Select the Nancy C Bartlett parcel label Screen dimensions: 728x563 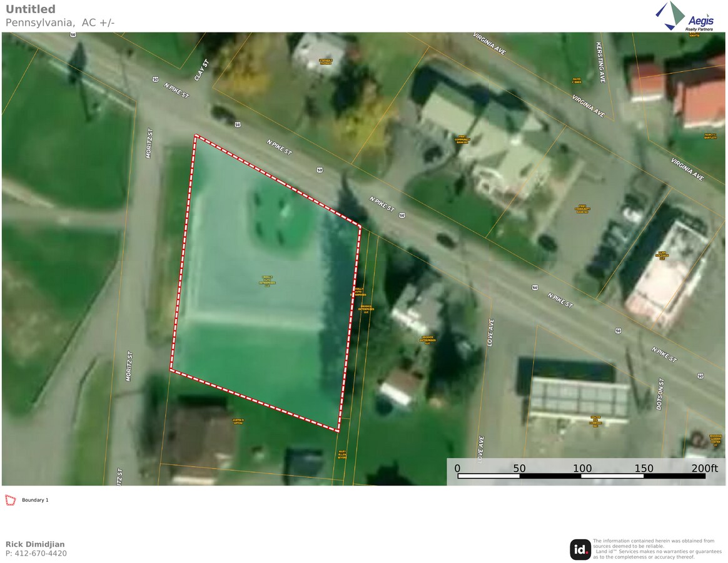(x=710, y=136)
